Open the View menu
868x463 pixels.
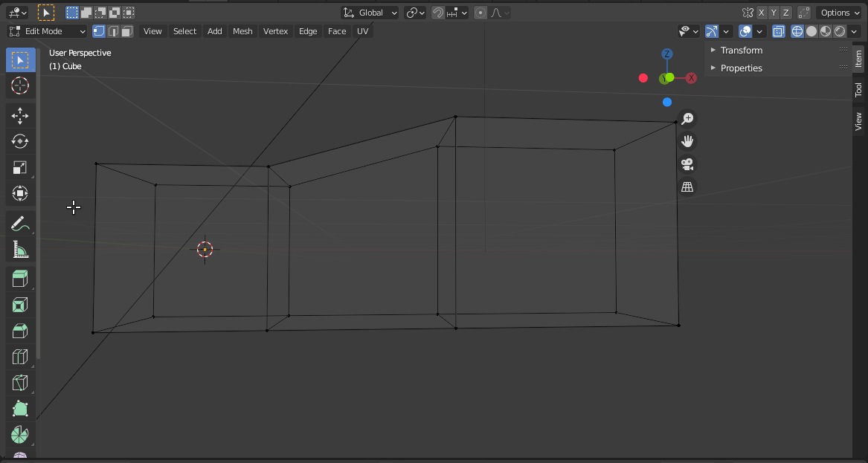[152, 31]
